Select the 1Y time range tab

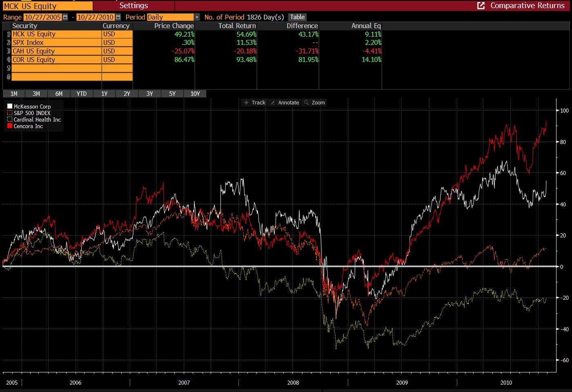105,94
